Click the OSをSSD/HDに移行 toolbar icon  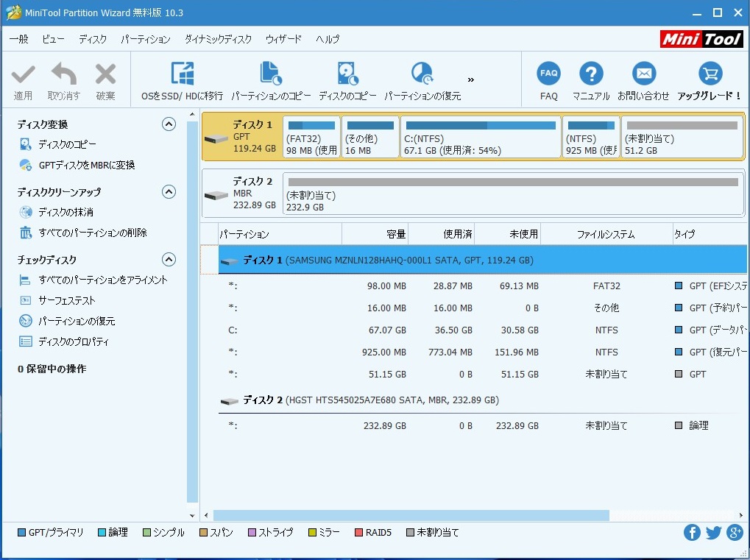click(182, 74)
